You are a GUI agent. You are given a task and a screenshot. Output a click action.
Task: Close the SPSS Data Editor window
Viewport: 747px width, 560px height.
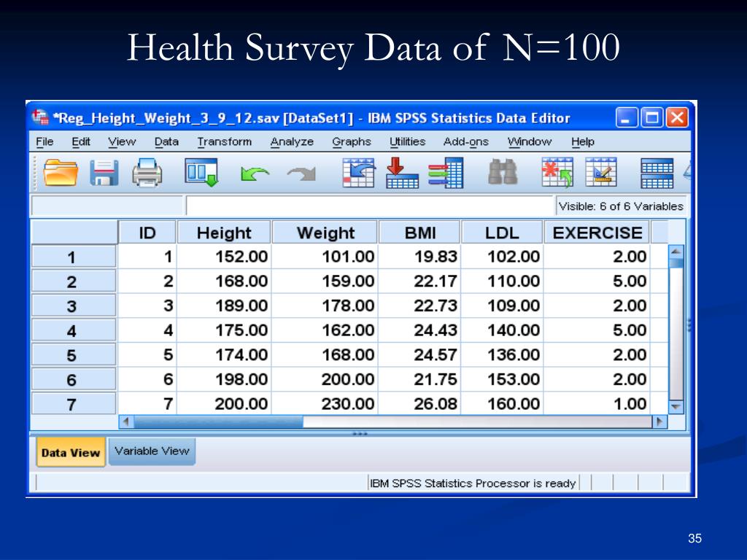tap(677, 117)
